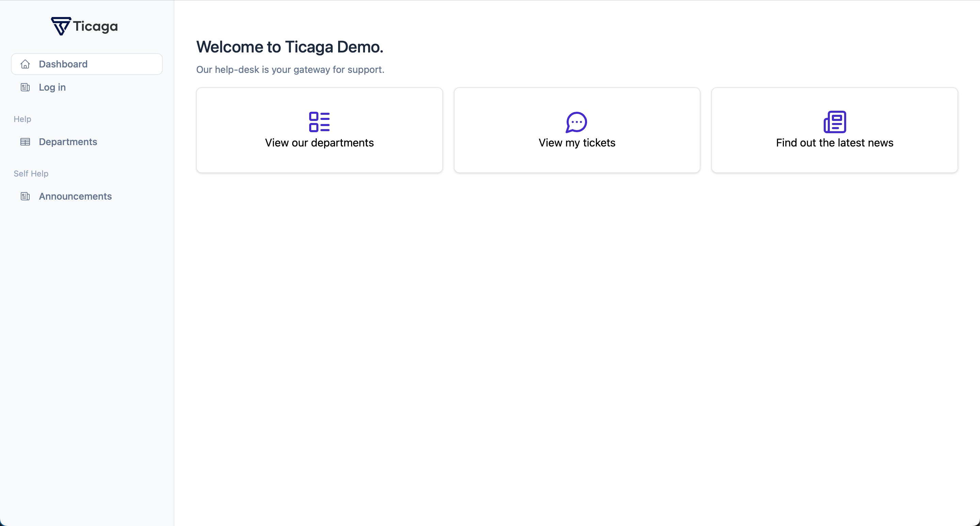Click the departments list icon on card
980x526 pixels.
319,122
